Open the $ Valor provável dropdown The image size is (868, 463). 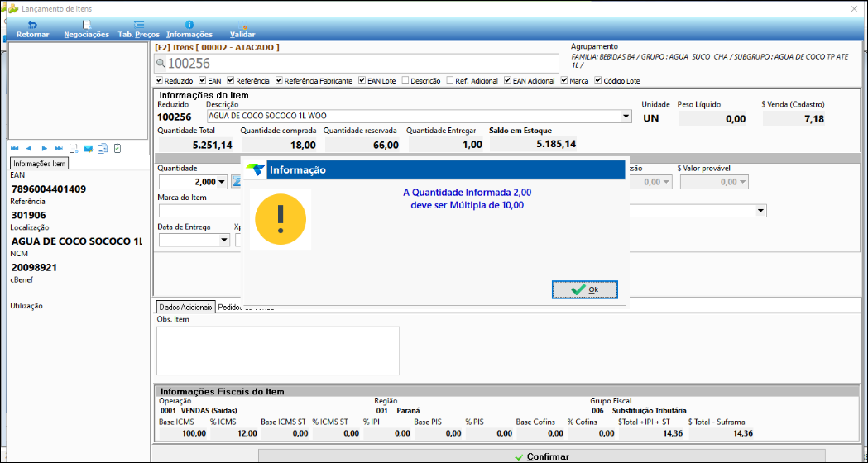click(x=742, y=181)
